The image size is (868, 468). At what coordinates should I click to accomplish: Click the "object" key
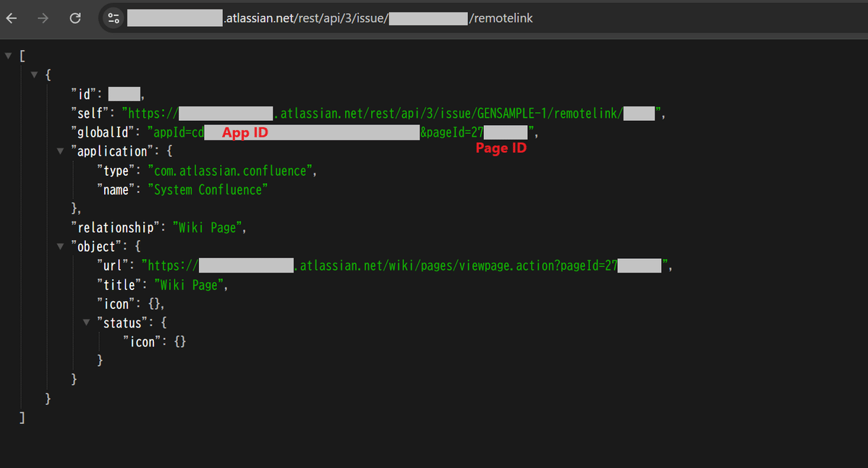click(x=98, y=247)
